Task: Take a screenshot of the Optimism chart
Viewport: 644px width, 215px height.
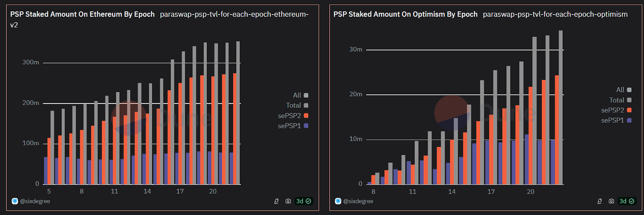Action: click(x=611, y=201)
